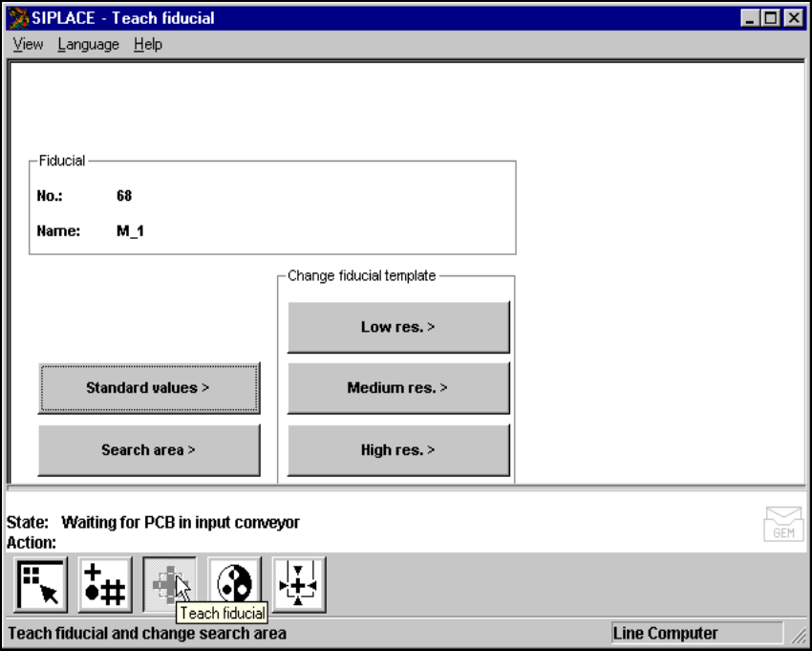Click the SIPLACE application icon in title bar
The width and height of the screenshot is (812, 651).
coord(18,18)
